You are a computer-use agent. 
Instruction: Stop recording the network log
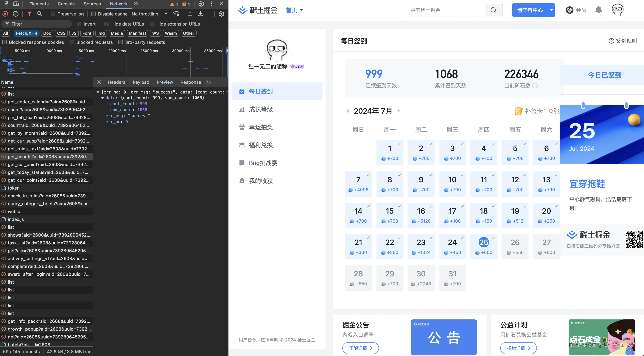5,14
